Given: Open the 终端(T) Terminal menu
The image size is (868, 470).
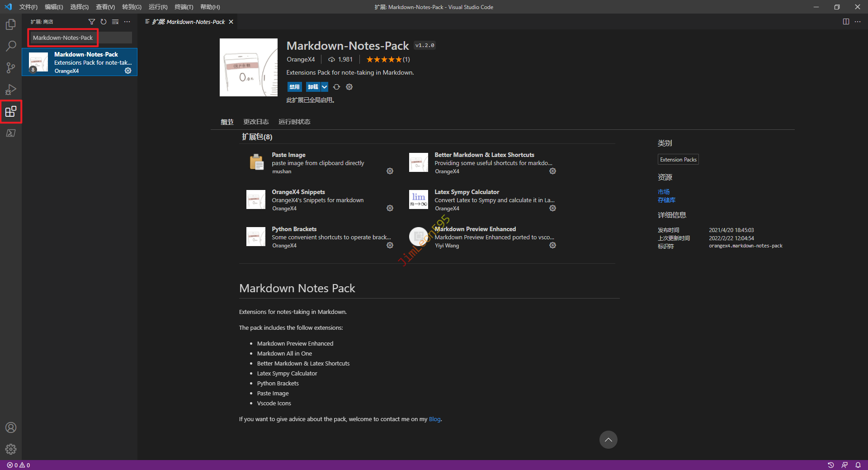Looking at the screenshot, I should [x=184, y=7].
